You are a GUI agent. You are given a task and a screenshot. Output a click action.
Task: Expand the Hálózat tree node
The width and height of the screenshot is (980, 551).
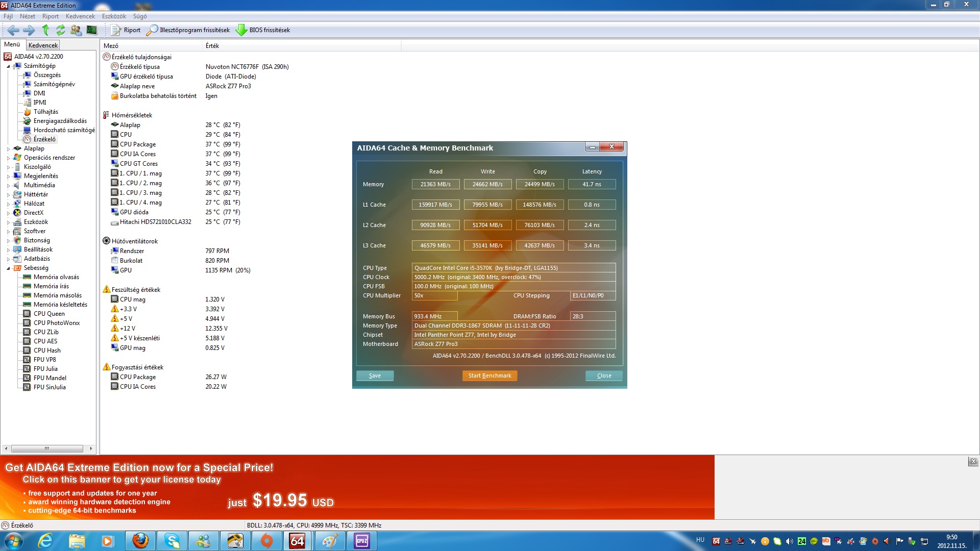coord(8,204)
